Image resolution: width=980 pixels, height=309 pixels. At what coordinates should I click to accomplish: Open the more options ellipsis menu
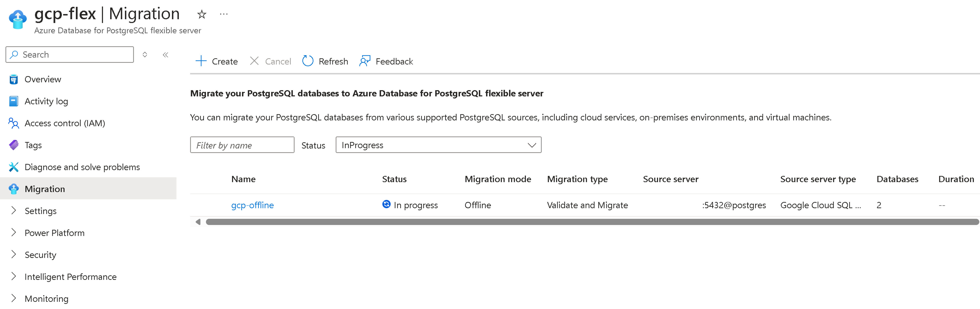tap(224, 14)
